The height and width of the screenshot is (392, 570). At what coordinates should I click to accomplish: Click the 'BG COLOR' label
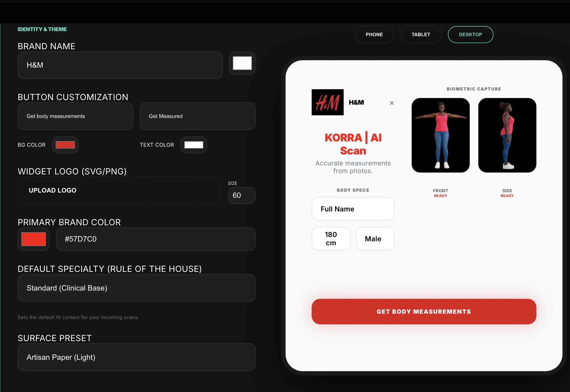point(31,145)
